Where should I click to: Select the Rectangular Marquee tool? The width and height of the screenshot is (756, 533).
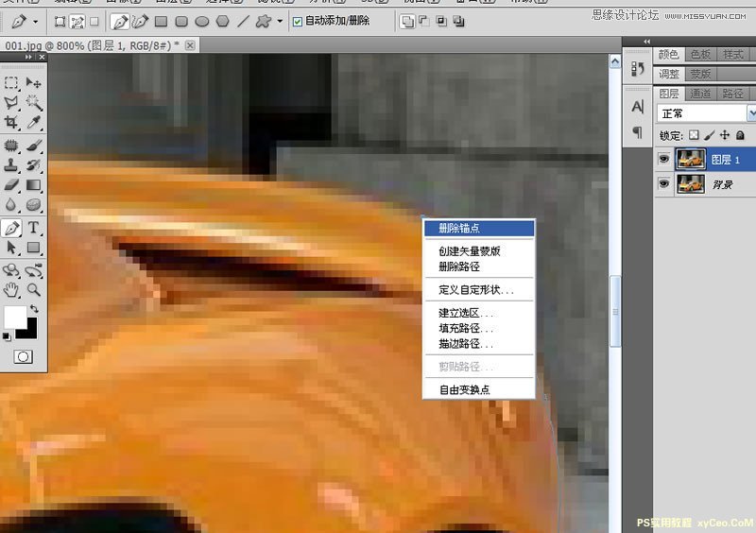11,82
